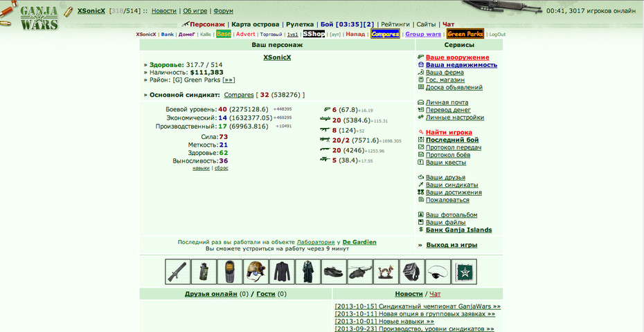Screen dimensions: 644x332
Task: Open the eye patch equipment item
Action: pos(438,272)
